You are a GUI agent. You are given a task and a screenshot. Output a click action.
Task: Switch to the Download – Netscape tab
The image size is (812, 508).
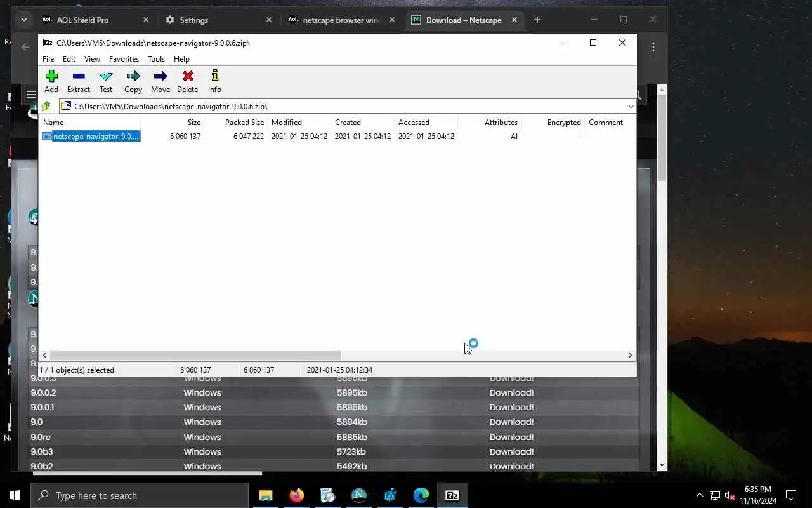(463, 20)
